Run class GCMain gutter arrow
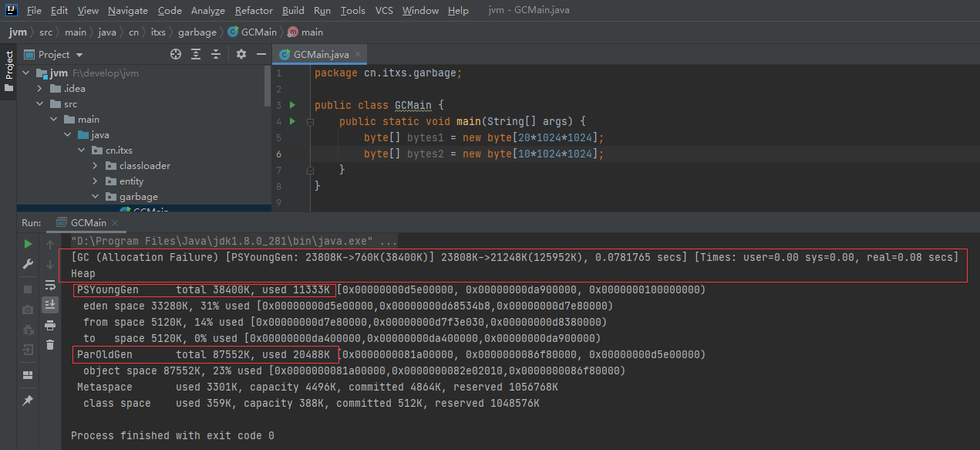980x450 pixels. click(x=292, y=104)
